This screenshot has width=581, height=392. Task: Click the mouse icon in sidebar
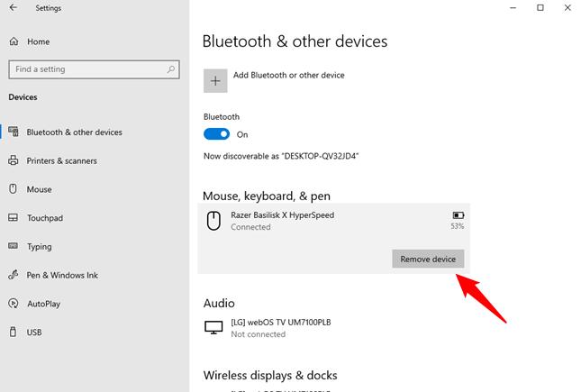pos(13,188)
